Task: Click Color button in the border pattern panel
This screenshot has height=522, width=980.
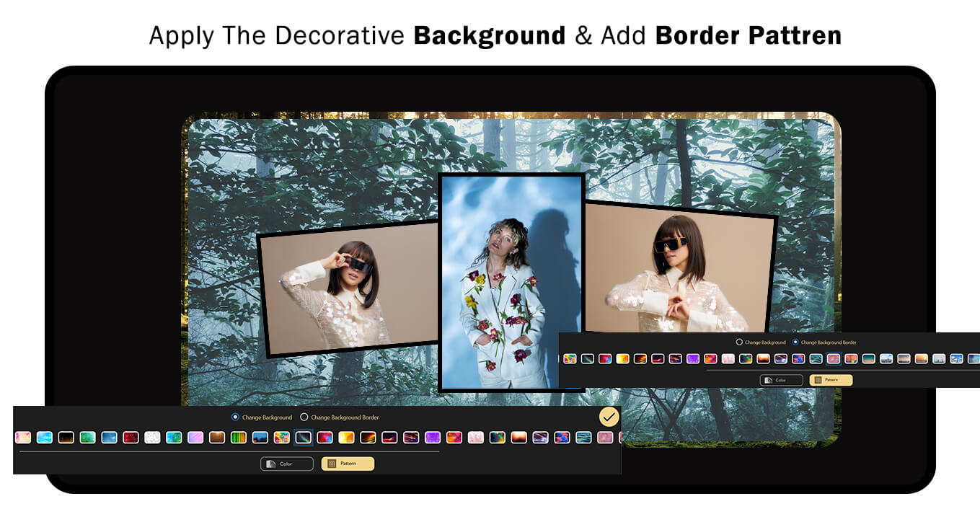Action: tap(781, 380)
